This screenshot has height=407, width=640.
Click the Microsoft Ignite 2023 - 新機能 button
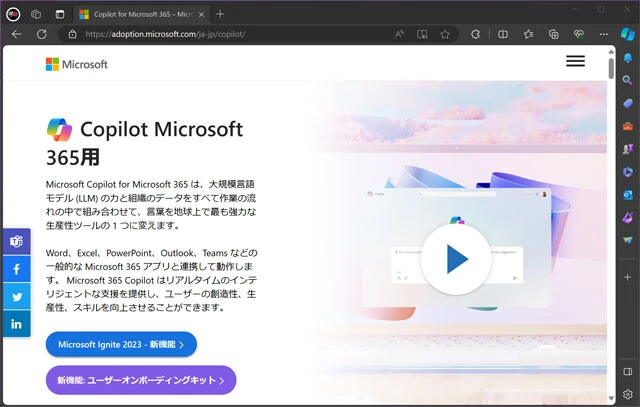point(121,344)
